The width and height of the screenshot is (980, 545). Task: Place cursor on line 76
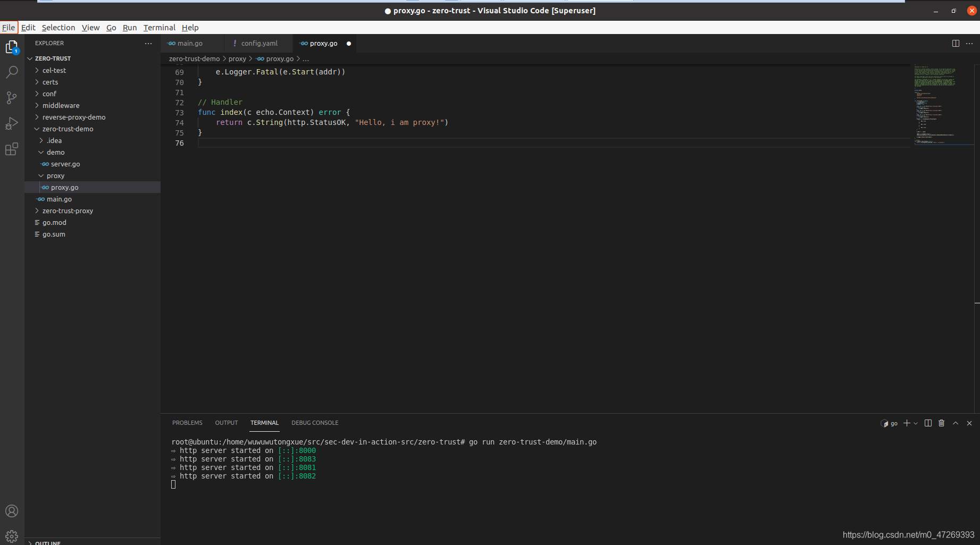pyautogui.click(x=554, y=143)
